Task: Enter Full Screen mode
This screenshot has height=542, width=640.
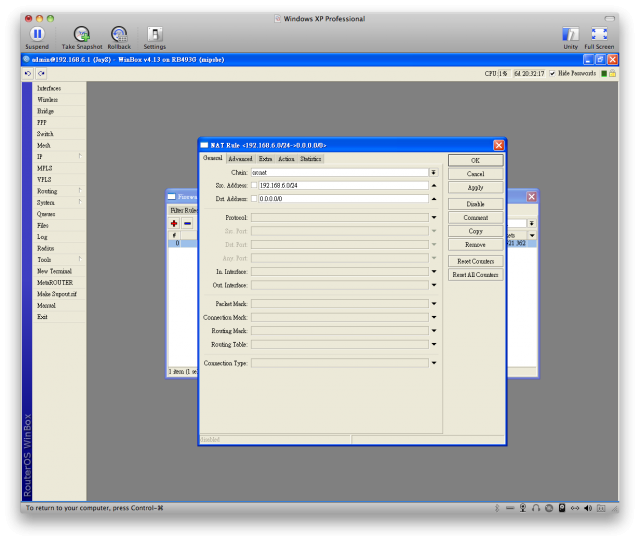Action: [599, 34]
